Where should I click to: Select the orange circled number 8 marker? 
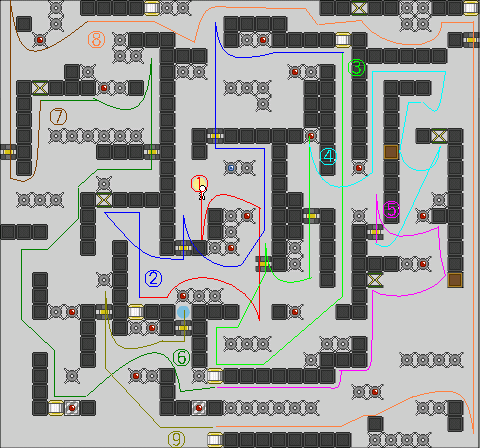[96, 39]
